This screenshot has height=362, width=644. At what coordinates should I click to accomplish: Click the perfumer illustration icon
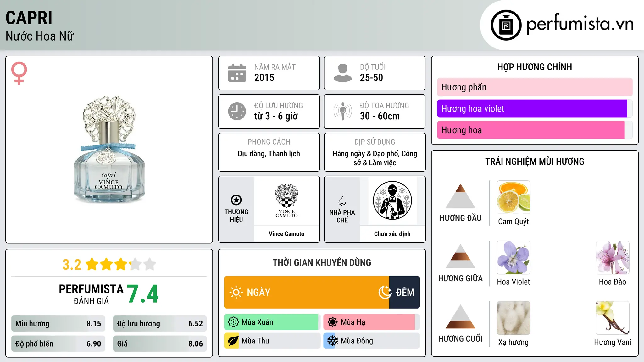point(392,200)
